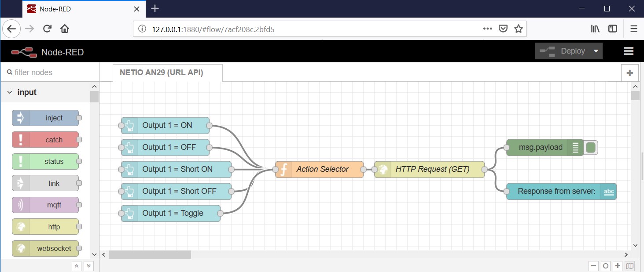Toggle debug output on the msg.payload node

coord(590,148)
